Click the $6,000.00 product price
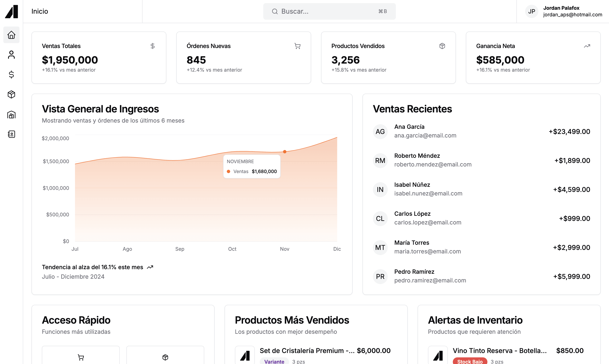 pos(374,351)
